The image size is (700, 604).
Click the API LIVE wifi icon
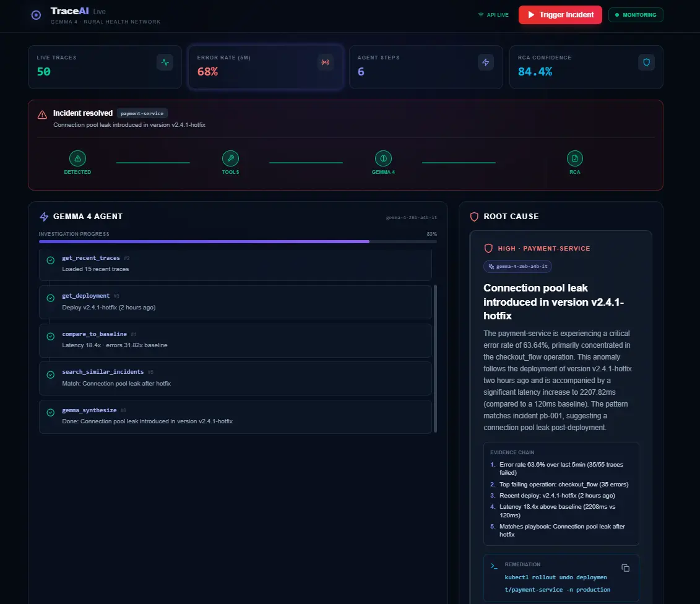coord(481,15)
